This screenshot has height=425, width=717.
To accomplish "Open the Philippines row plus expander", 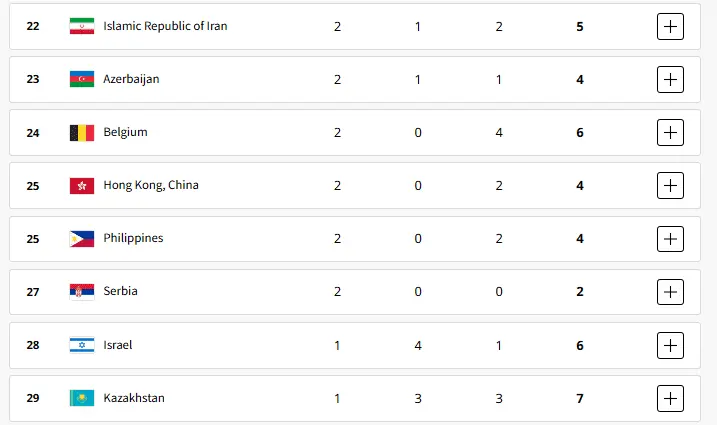I will click(x=670, y=238).
